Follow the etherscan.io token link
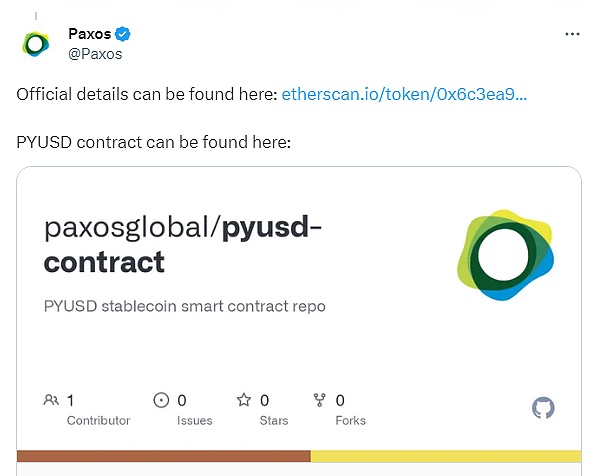This screenshot has height=476, width=598. (x=404, y=94)
